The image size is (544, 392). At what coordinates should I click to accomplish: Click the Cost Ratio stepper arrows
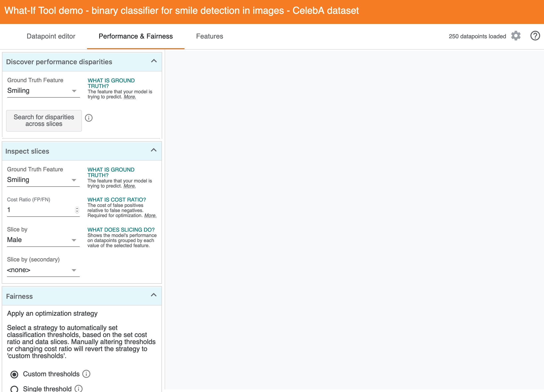tap(77, 210)
